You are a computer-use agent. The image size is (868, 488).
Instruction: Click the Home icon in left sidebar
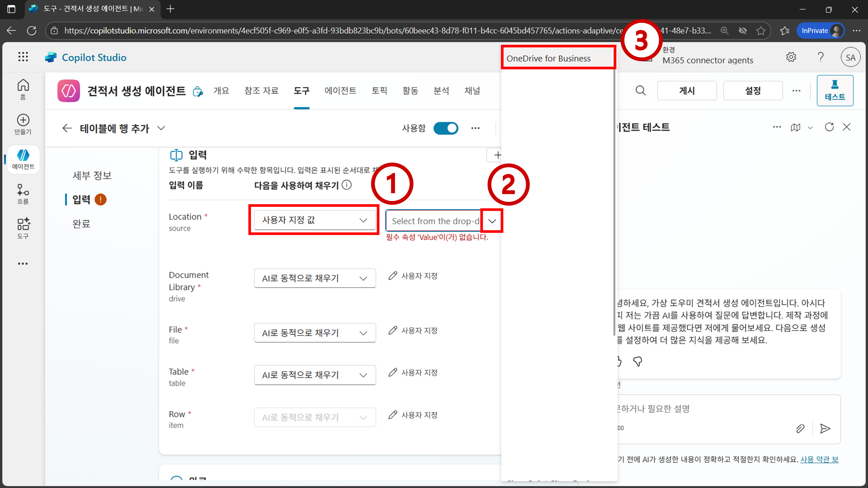[x=23, y=85]
